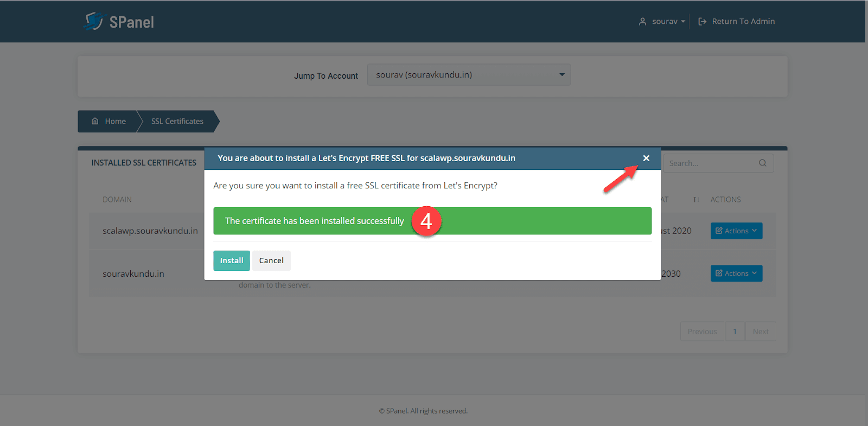Click the Return To Admin exit icon
Image resolution: width=868 pixels, height=426 pixels.
702,22
